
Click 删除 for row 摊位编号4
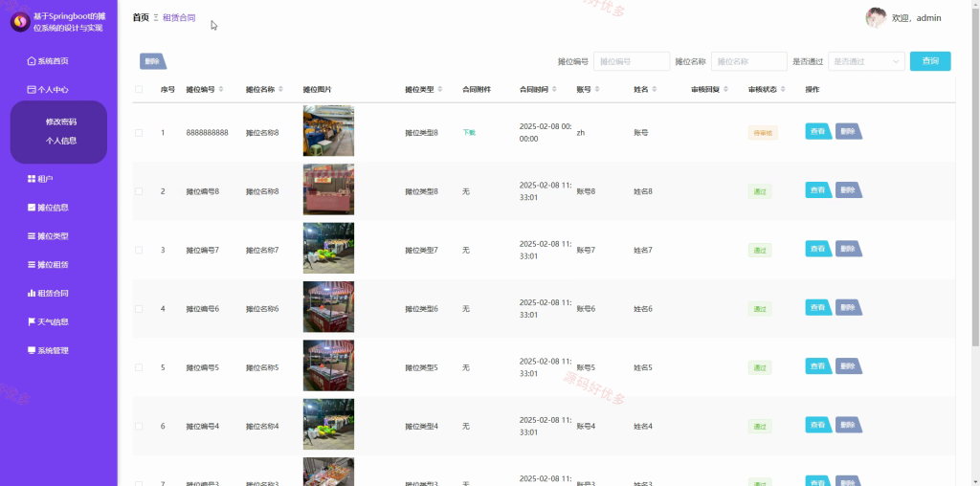pos(848,425)
